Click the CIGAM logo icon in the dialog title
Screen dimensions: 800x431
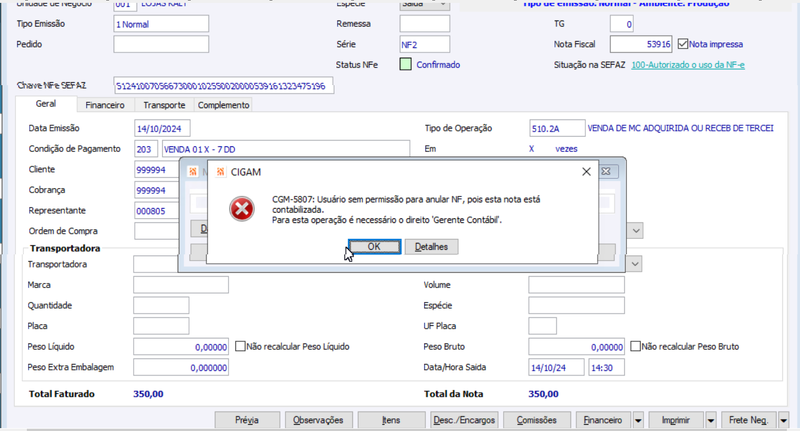tap(220, 172)
